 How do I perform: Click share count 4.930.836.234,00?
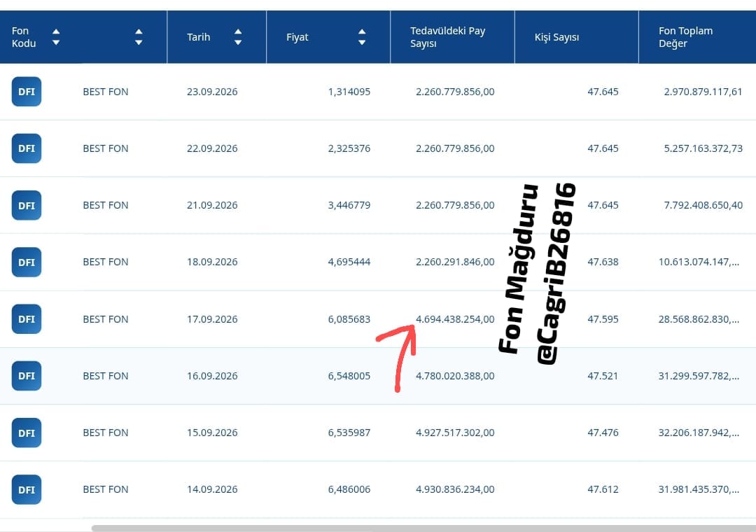pos(455,489)
